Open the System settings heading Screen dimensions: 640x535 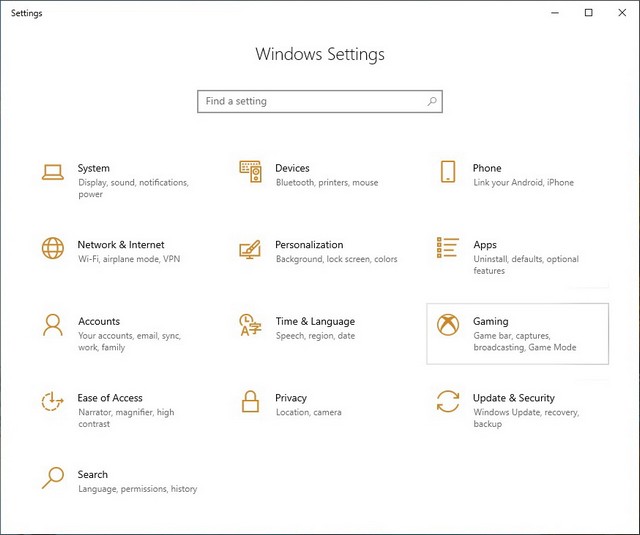pyautogui.click(x=93, y=168)
